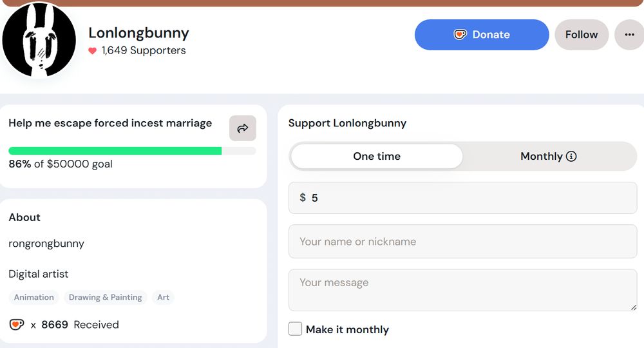Click the red heart supporters icon
This screenshot has height=348, width=644.
coord(93,51)
